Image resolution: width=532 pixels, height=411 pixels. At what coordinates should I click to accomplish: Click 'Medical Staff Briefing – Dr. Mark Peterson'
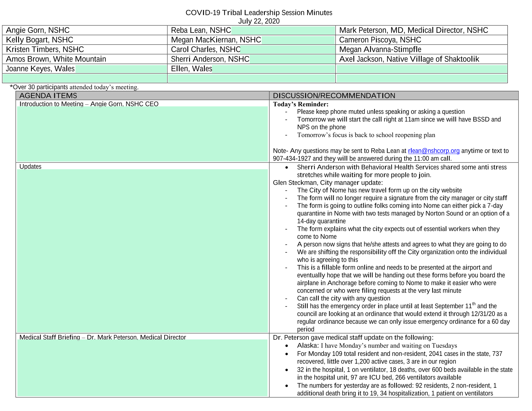coord(103,337)
